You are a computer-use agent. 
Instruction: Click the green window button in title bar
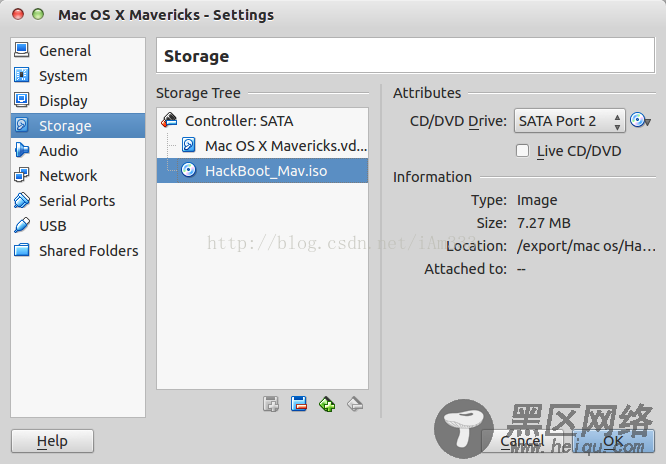38,14
